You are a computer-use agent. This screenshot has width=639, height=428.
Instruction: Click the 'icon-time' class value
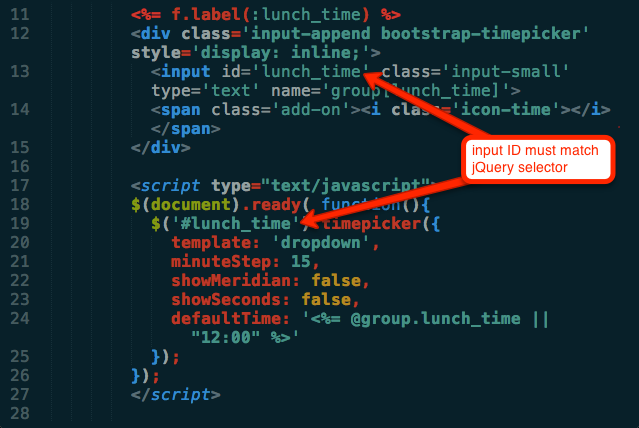coord(505,110)
